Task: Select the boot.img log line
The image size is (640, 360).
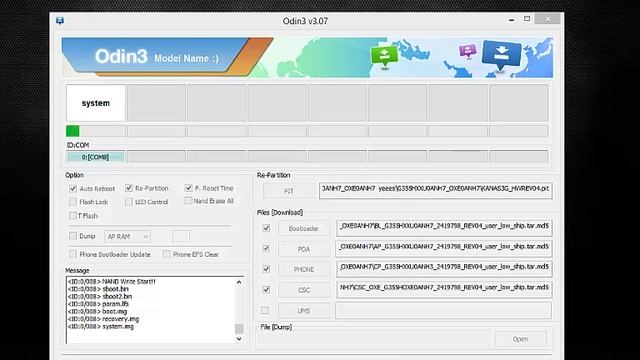Action: [x=98, y=311]
